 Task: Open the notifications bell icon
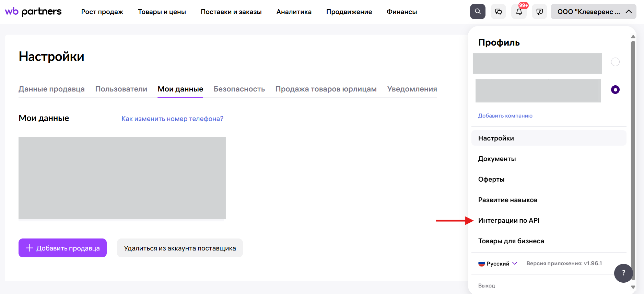click(x=519, y=12)
